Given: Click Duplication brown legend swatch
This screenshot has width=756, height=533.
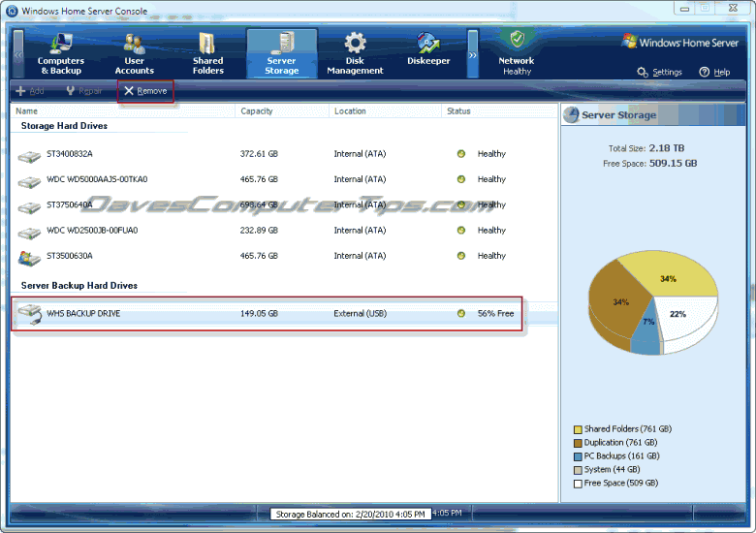Looking at the screenshot, I should [x=578, y=443].
